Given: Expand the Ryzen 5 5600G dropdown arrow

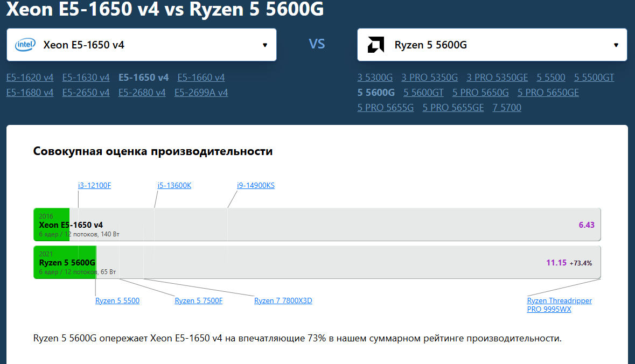Looking at the screenshot, I should pyautogui.click(x=616, y=45).
